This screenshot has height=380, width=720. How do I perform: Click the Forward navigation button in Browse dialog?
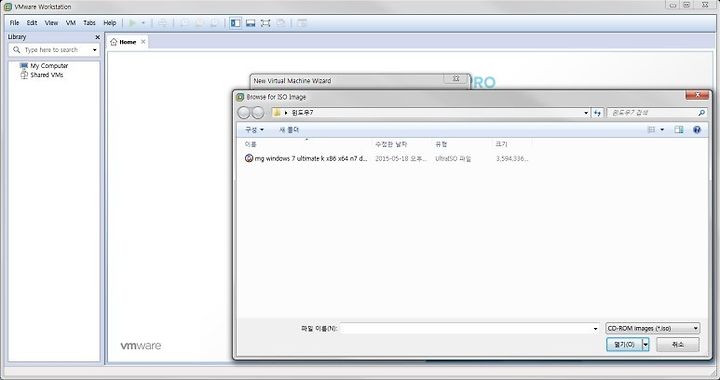(258, 112)
